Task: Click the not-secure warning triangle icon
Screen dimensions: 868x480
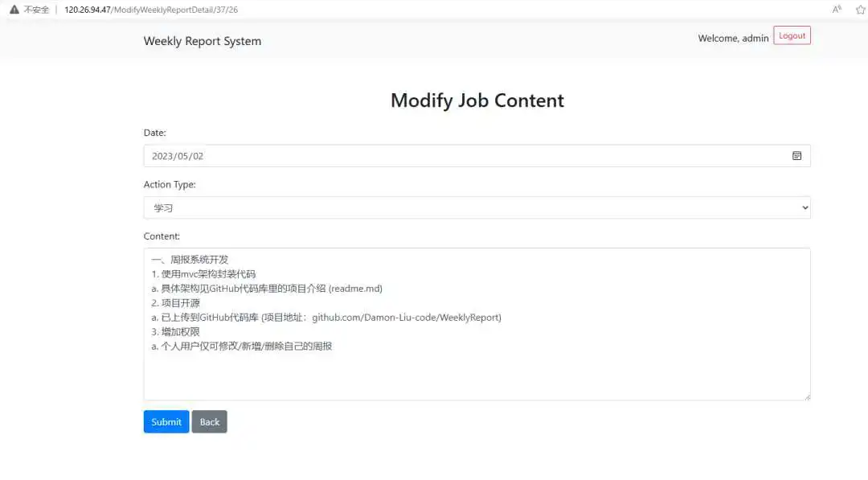Action: pos(14,10)
